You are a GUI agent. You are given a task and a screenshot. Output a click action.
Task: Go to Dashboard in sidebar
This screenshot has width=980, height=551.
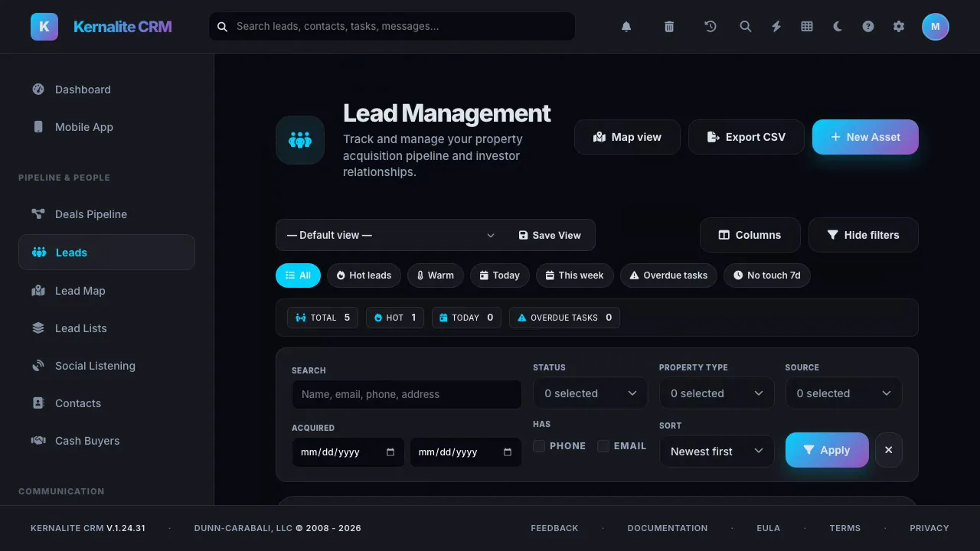pos(106,90)
